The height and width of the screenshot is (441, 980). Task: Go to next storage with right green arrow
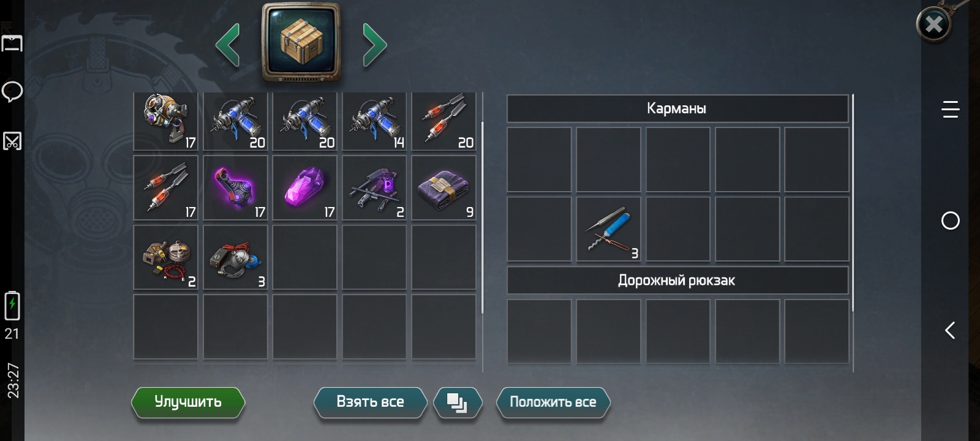tap(374, 45)
